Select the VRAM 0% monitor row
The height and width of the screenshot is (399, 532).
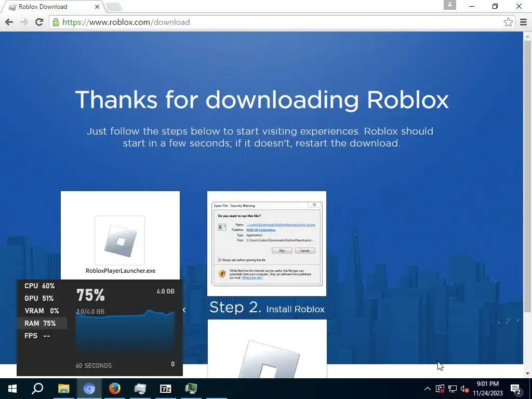[x=42, y=311]
